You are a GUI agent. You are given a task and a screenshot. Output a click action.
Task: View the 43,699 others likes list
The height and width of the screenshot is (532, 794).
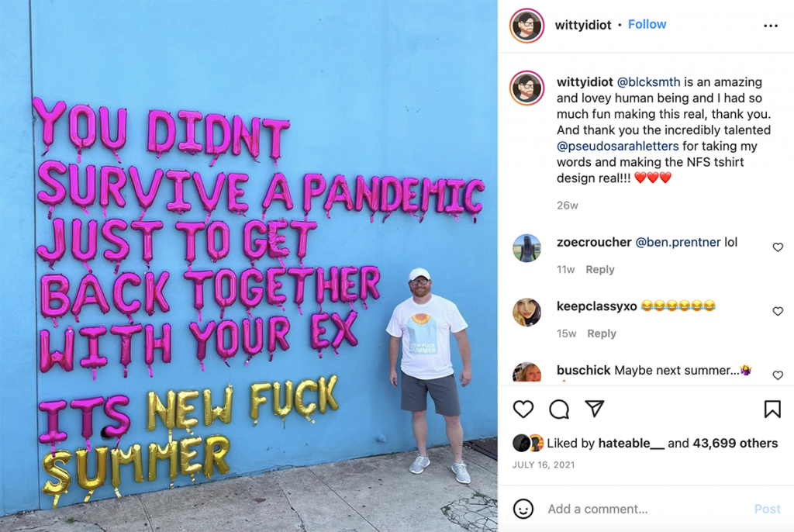(x=735, y=444)
